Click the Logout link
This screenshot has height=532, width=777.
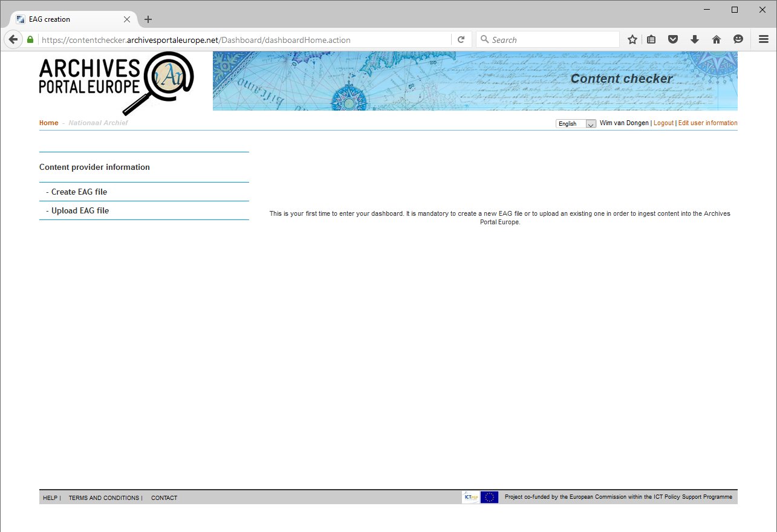(x=663, y=123)
